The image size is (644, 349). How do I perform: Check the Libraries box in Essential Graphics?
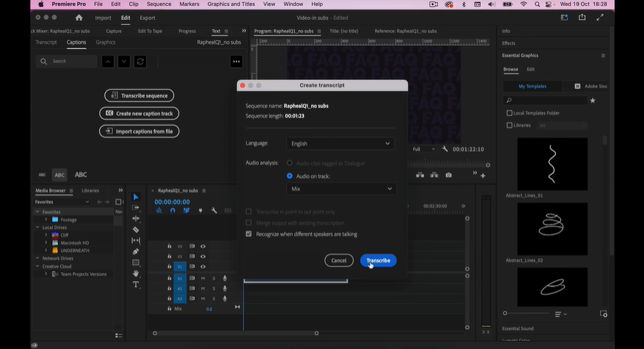[x=509, y=125]
